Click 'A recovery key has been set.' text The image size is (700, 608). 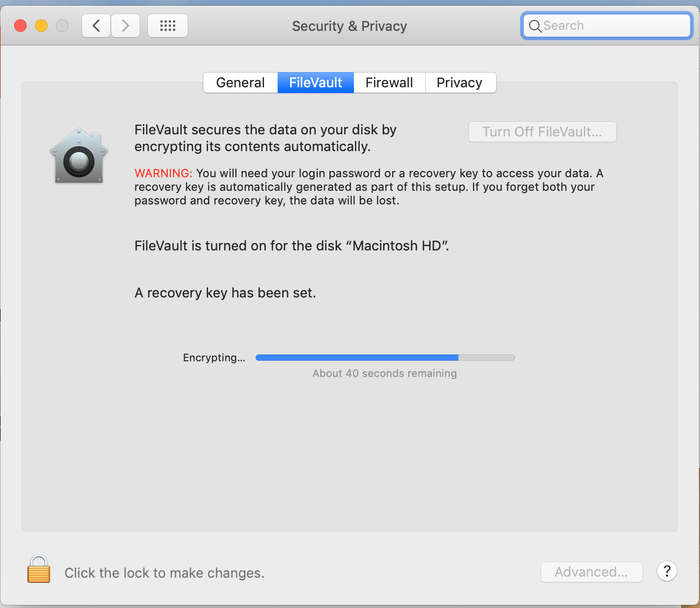tap(225, 293)
